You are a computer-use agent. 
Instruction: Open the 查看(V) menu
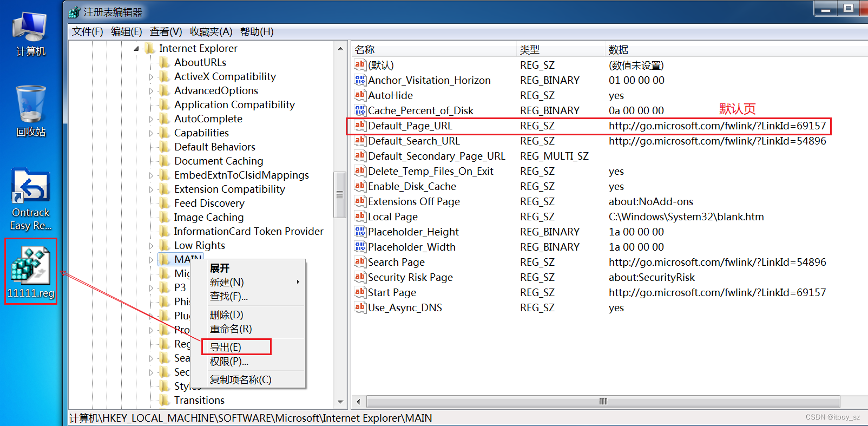point(166,31)
